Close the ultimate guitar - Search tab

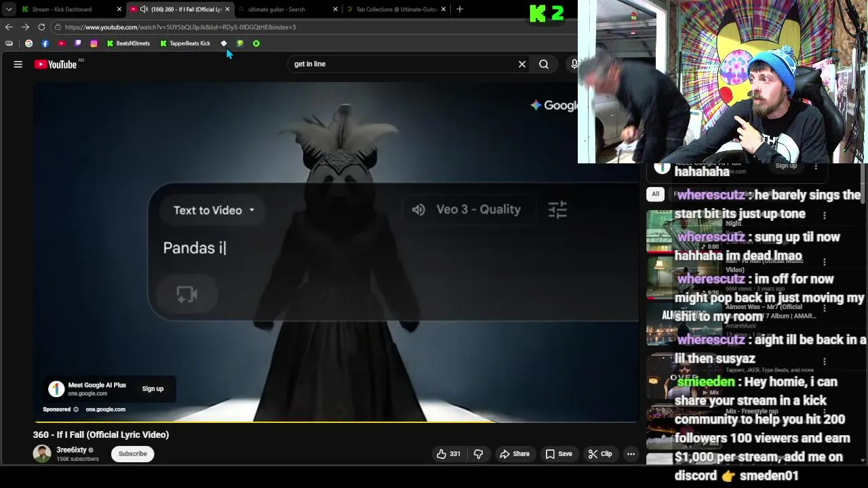point(335,9)
